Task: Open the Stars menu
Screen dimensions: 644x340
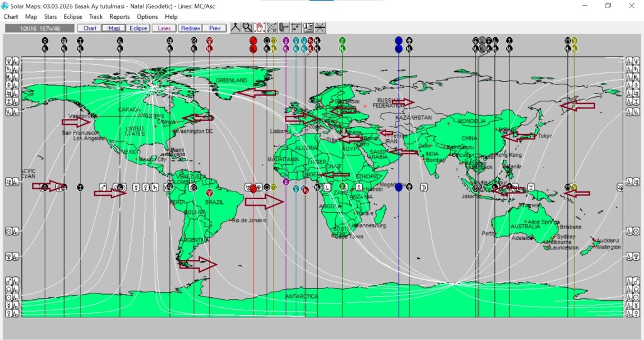Action: click(50, 17)
